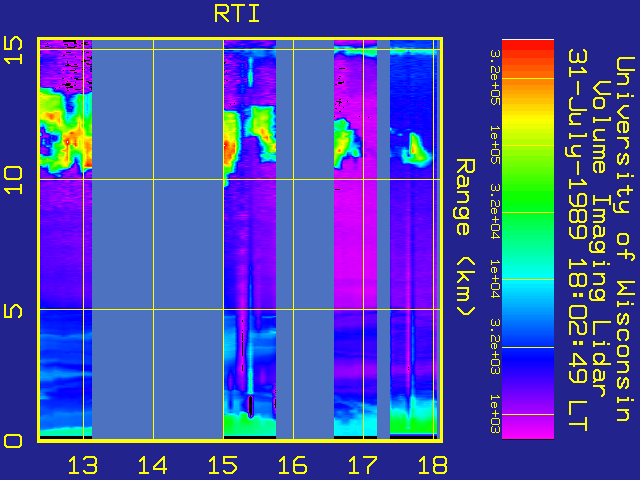The height and width of the screenshot is (480, 640).
Task: Click the 'Volume Imaging Lidar' text
Action: 599,238
